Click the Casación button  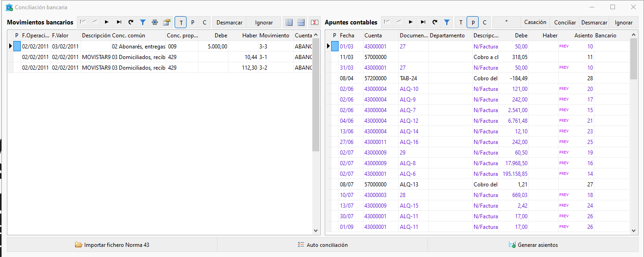click(535, 22)
